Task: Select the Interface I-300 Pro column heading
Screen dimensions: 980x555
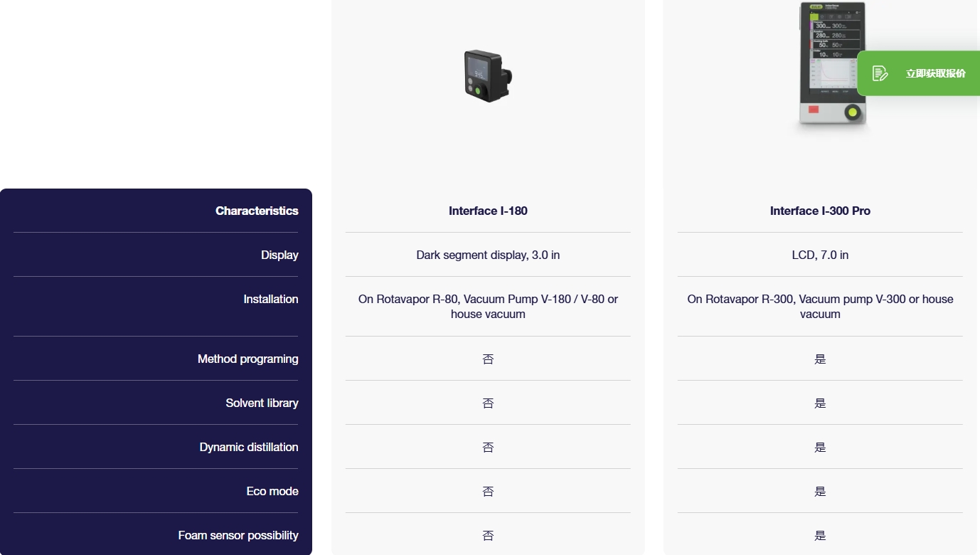Action: [820, 211]
